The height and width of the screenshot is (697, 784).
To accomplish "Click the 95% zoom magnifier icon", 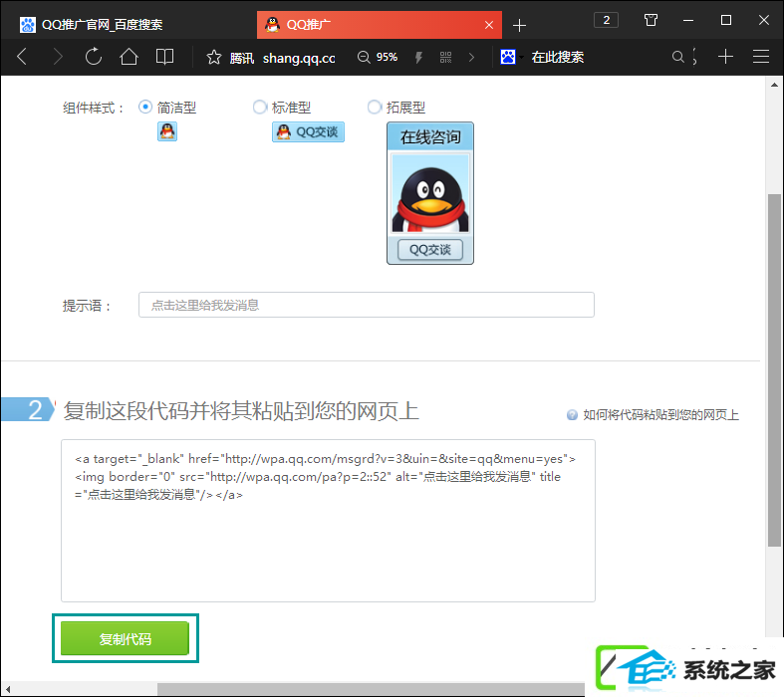I will tap(364, 57).
